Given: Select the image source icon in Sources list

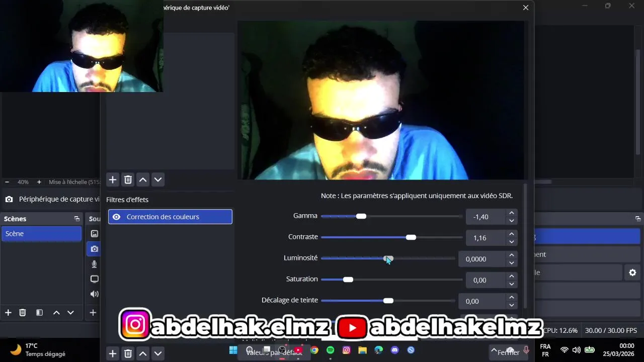Looking at the screenshot, I should tap(94, 233).
